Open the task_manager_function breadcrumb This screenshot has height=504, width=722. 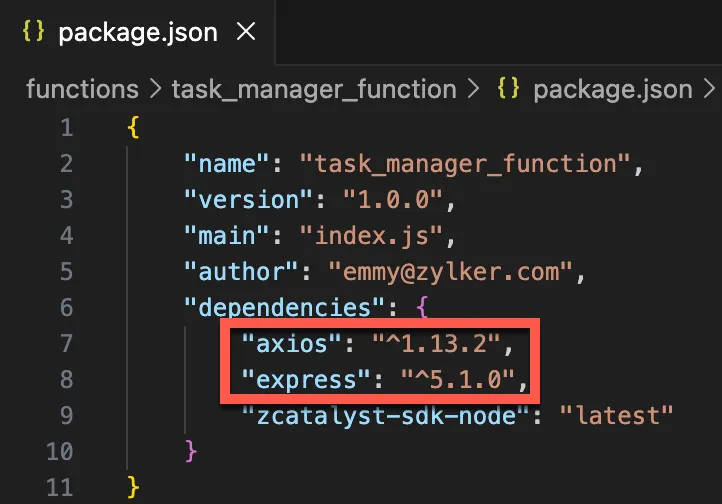click(313, 89)
